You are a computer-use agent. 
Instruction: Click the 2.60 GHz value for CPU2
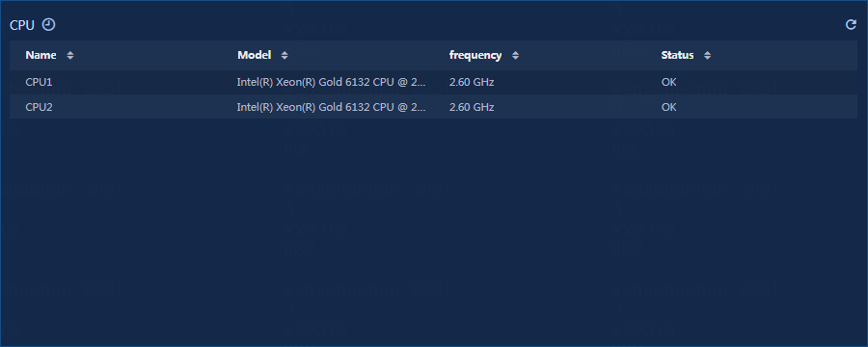tap(472, 107)
